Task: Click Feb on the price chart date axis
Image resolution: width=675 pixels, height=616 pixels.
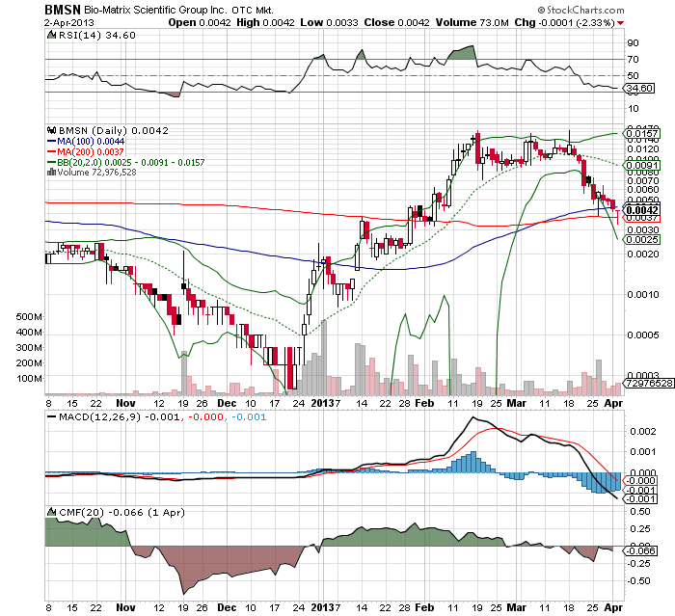Action: pos(424,403)
